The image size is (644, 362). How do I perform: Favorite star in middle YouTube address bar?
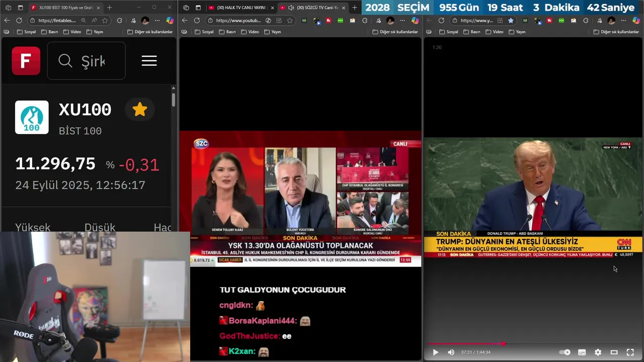pyautogui.click(x=290, y=20)
